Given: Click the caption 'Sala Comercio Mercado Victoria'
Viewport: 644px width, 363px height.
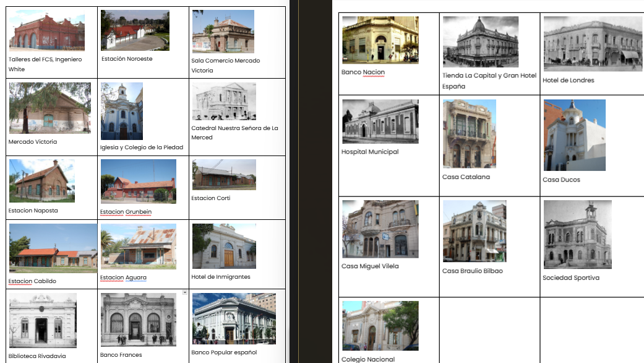Looking at the screenshot, I should (x=225, y=66).
